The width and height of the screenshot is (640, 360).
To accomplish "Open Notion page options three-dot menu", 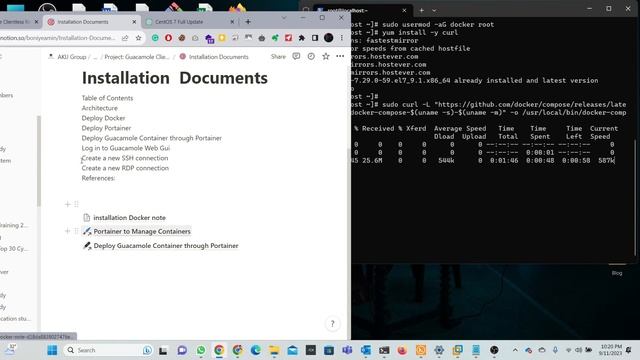I will 340,56.
